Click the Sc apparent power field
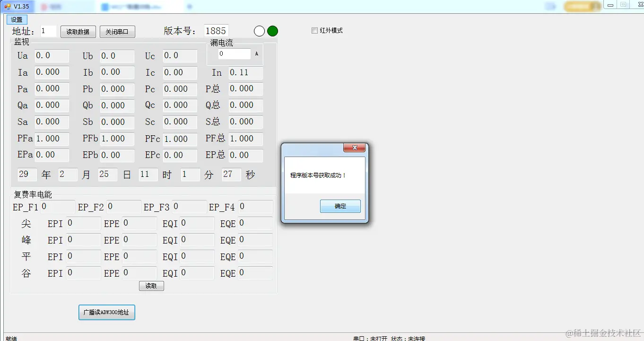 coord(180,122)
